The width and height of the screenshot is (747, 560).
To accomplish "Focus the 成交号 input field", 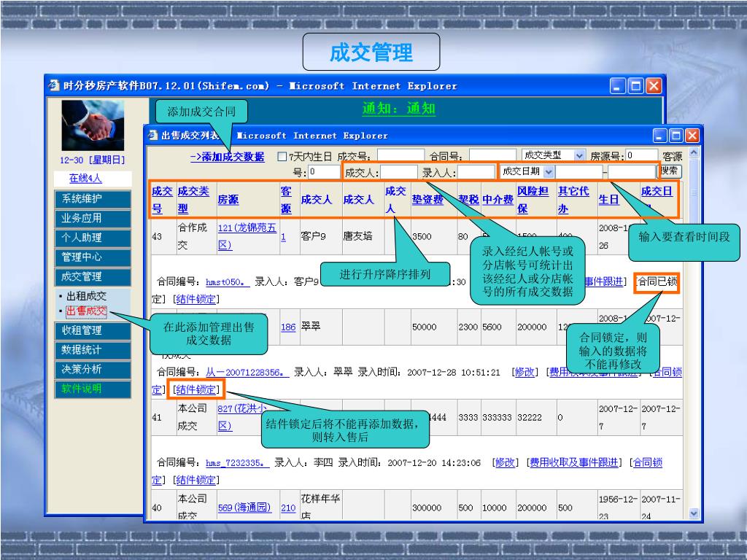I will tap(400, 155).
